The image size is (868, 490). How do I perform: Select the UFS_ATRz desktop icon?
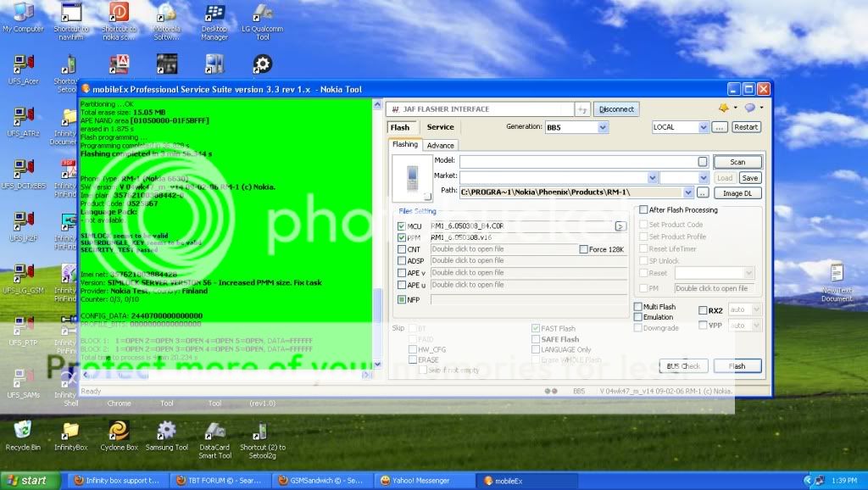23,122
